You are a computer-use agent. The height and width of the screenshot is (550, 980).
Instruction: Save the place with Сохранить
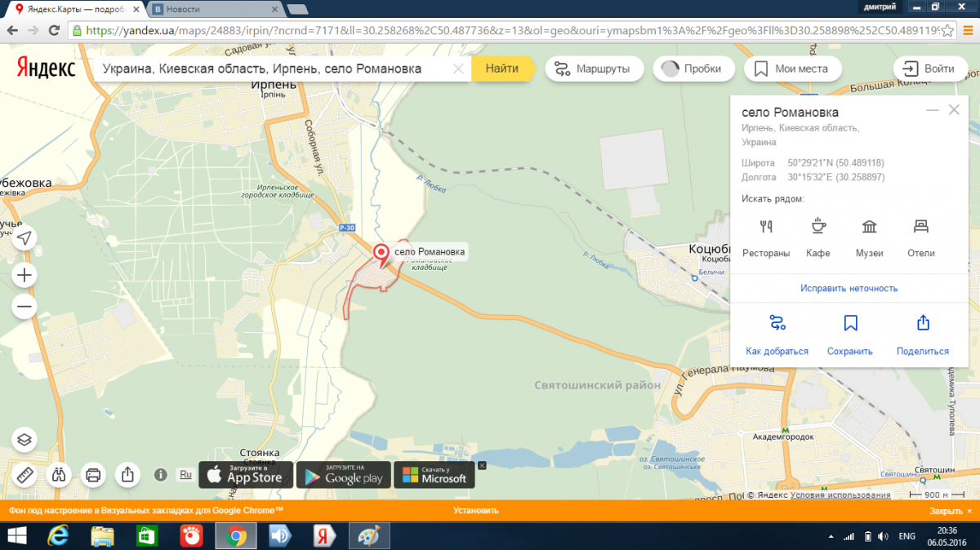[850, 335]
